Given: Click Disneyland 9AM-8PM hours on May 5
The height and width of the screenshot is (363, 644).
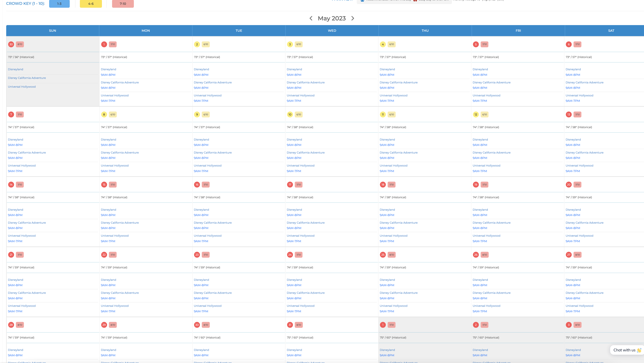Looking at the screenshot, I should 480,75.
